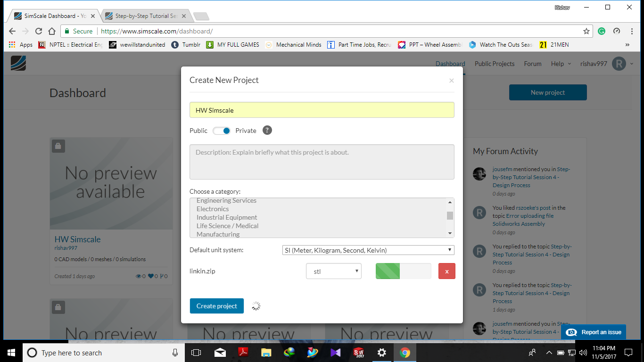The height and width of the screenshot is (362, 644).
Task: Remove the linkin.zip upload with the red x
Action: click(447, 271)
